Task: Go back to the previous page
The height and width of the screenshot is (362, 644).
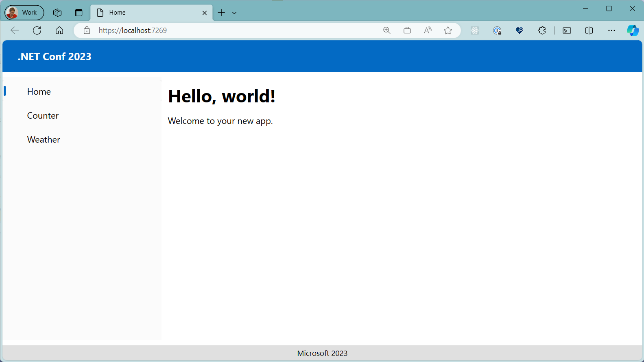Action: coord(15,30)
